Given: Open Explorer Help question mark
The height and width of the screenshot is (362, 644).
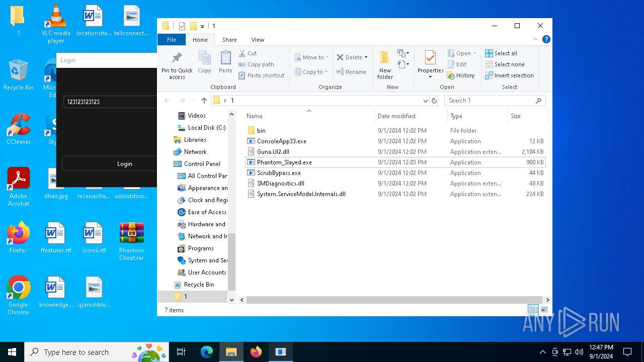Looking at the screenshot, I should tap(546, 39).
